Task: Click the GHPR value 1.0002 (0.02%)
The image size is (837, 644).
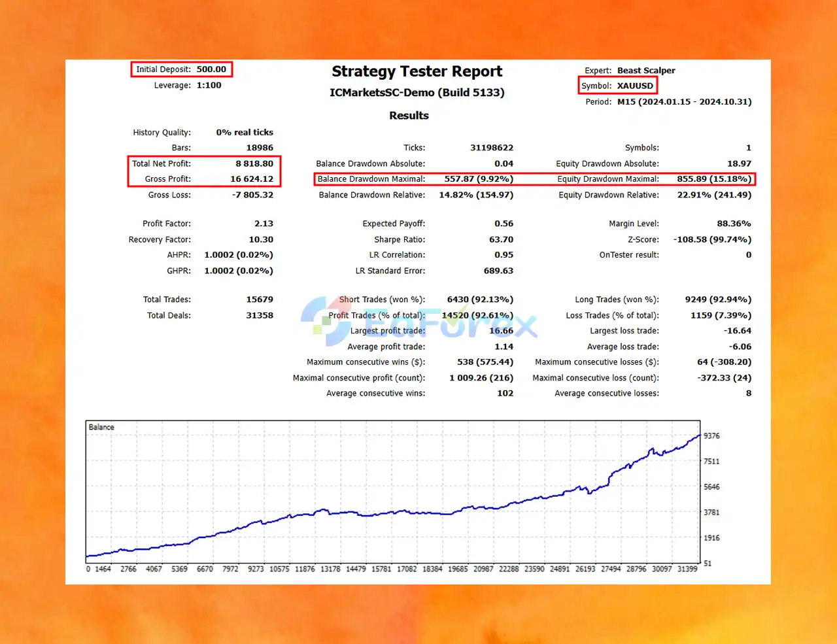Action: pos(239,271)
